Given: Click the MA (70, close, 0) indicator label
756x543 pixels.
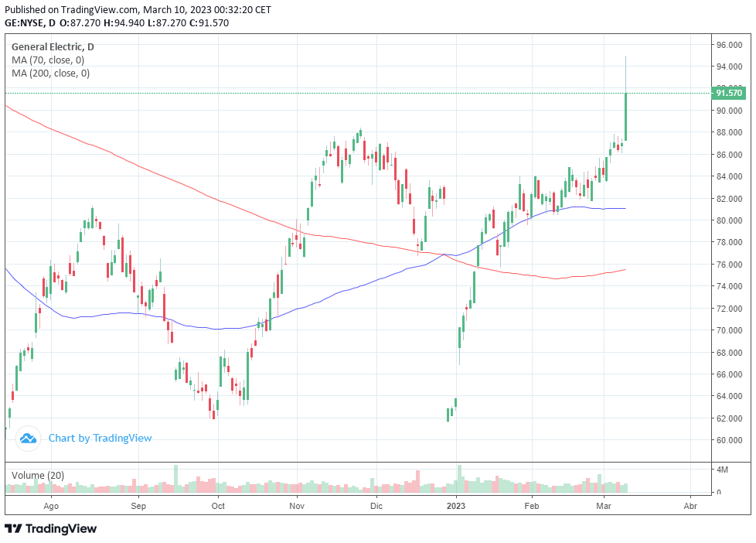Looking at the screenshot, I should click(x=48, y=60).
